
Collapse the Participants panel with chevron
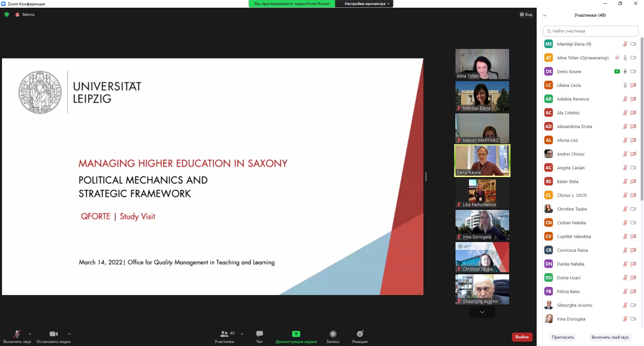pos(545,15)
